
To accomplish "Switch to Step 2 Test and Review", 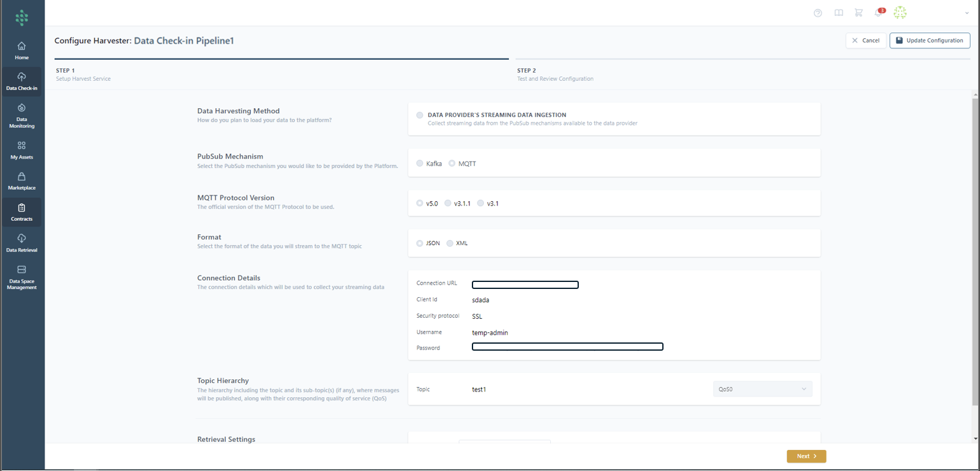I will click(555, 74).
